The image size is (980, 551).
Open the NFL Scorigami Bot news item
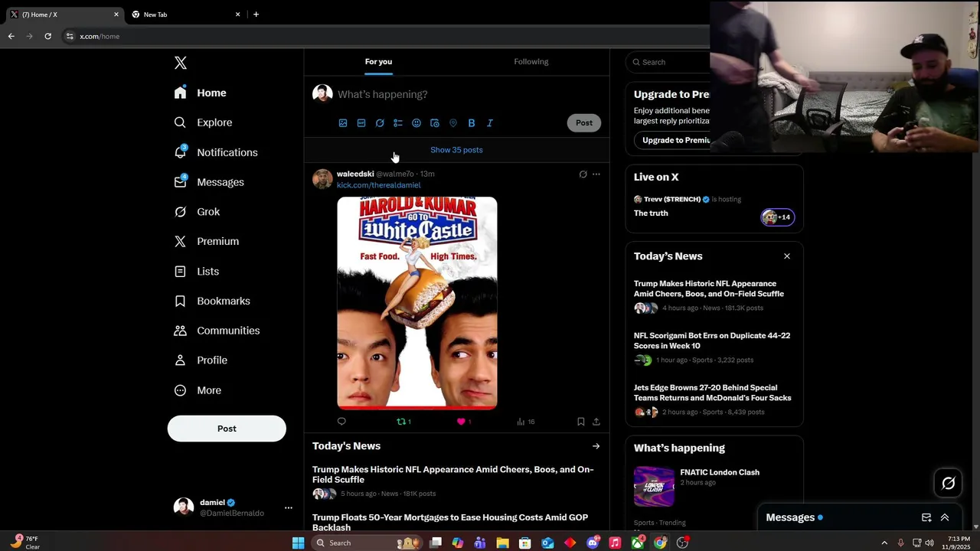coord(714,348)
